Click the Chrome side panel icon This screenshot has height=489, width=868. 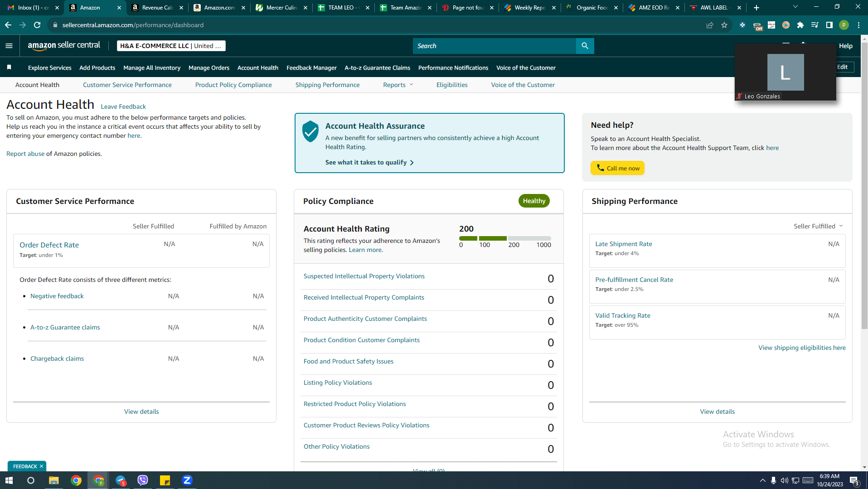(x=829, y=25)
